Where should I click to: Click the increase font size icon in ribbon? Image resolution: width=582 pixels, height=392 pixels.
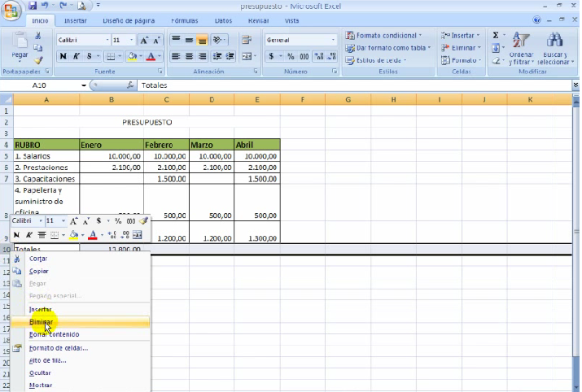(144, 40)
